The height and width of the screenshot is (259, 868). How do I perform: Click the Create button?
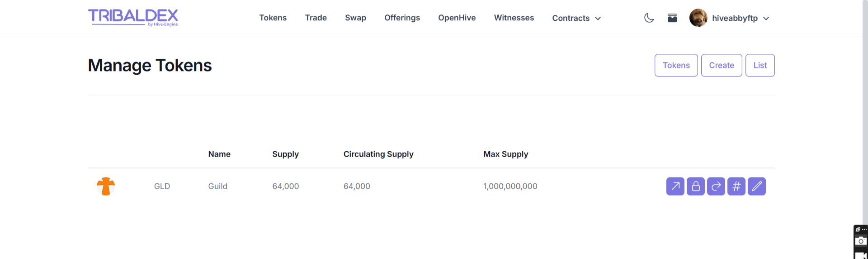[722, 65]
